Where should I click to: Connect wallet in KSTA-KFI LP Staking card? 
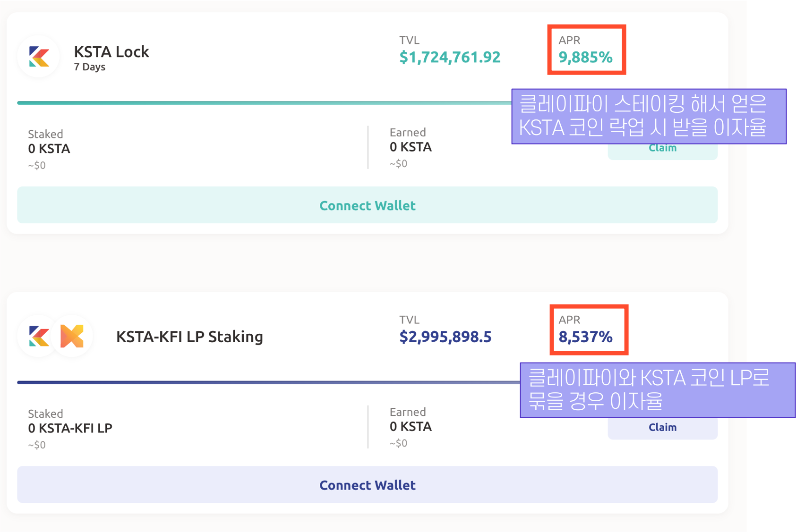[x=367, y=485]
